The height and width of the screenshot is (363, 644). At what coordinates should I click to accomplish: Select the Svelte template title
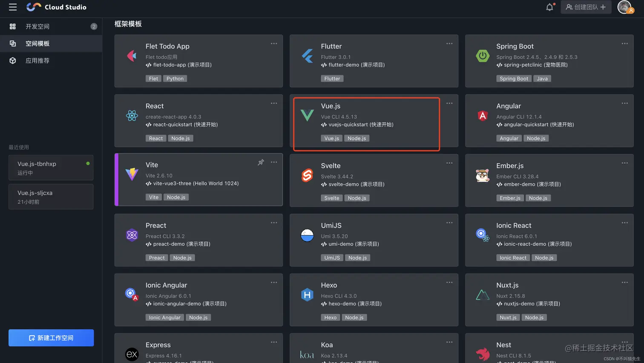point(331,166)
